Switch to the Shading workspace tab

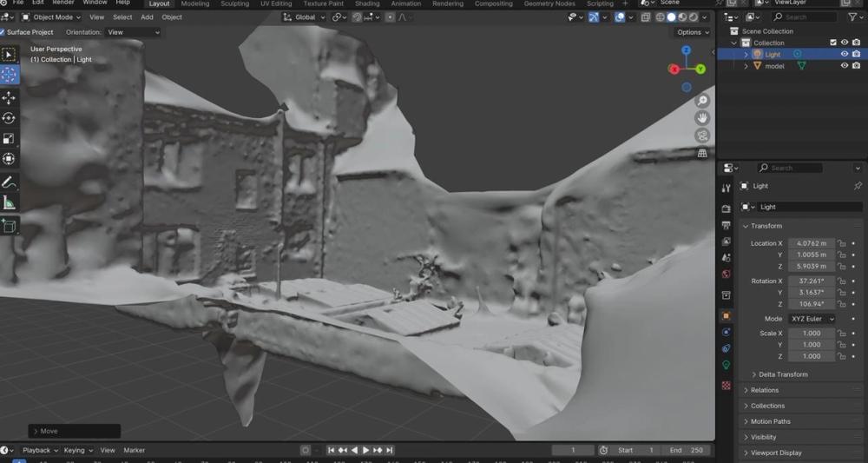[367, 3]
